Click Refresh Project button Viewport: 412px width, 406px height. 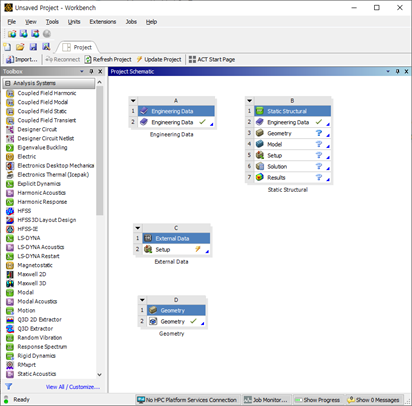[108, 59]
